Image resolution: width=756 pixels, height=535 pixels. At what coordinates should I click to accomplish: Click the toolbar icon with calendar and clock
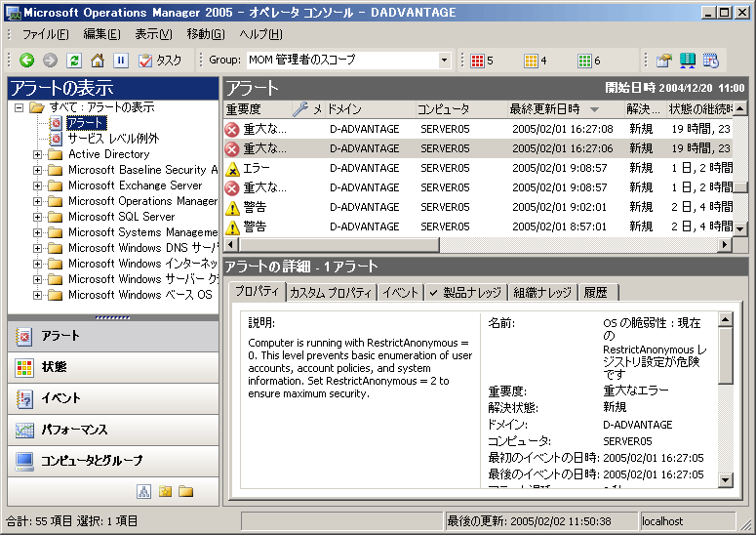(x=711, y=61)
